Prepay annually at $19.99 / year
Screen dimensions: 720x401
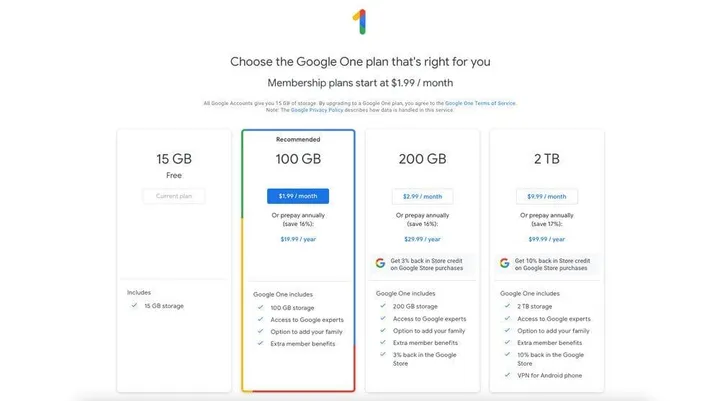297,240
